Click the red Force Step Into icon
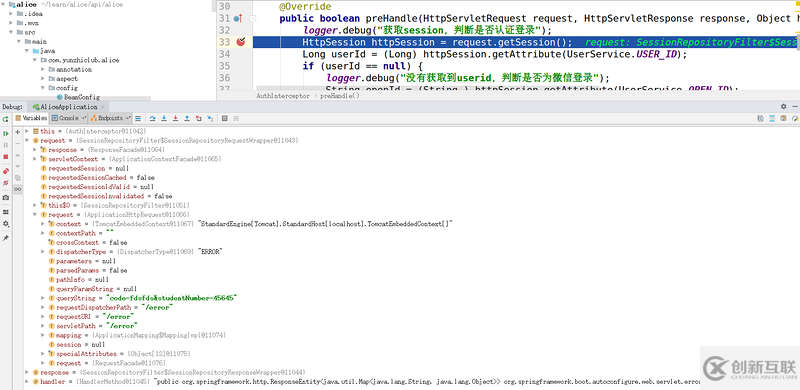Viewport: 800px width, 390px height. [176, 118]
